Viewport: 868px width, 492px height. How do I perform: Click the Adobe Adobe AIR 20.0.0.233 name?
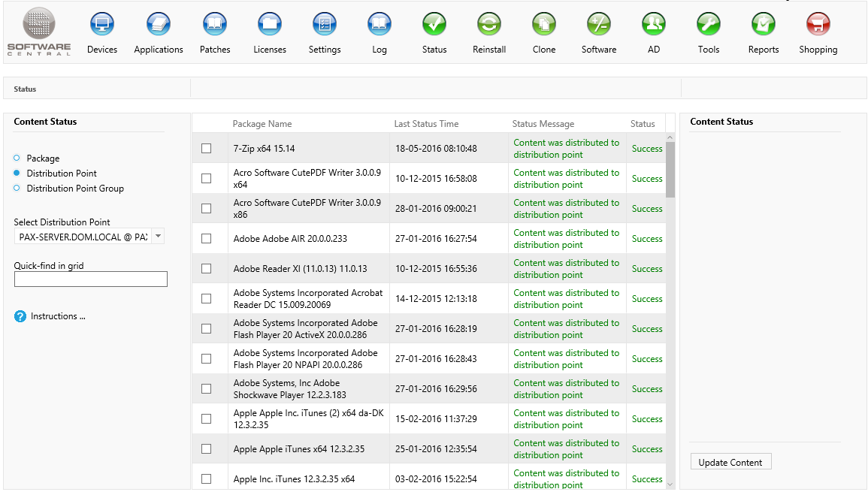coord(290,239)
